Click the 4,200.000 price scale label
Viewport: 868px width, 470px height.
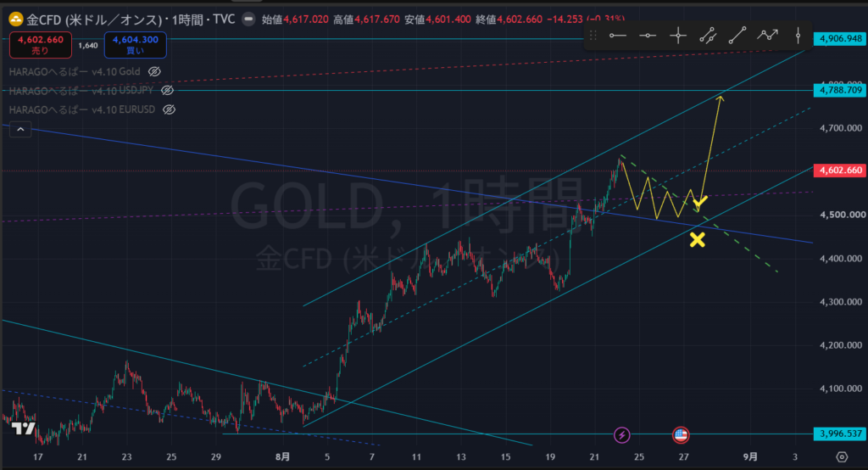pyautogui.click(x=841, y=345)
